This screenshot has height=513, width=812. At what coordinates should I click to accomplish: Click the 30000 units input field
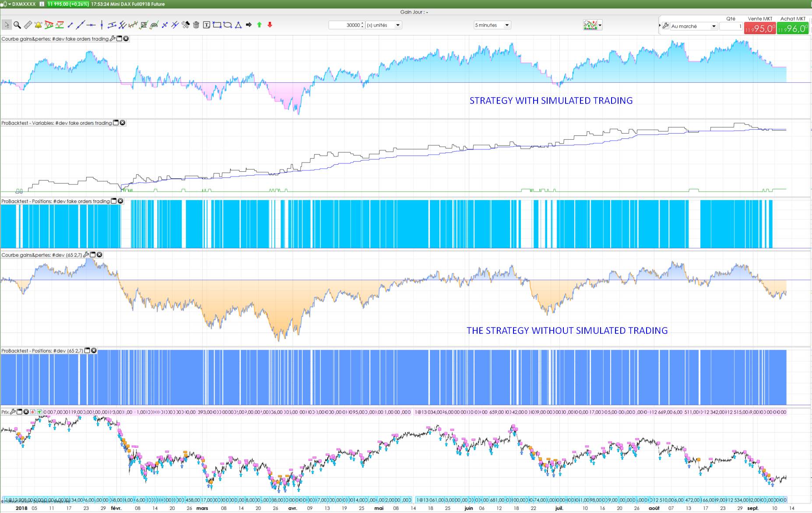coord(345,25)
